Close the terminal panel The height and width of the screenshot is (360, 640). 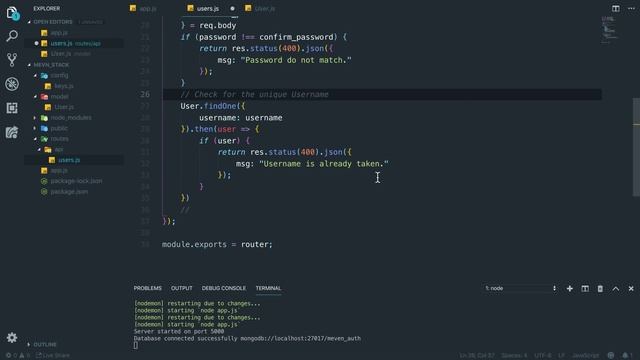tap(631, 289)
